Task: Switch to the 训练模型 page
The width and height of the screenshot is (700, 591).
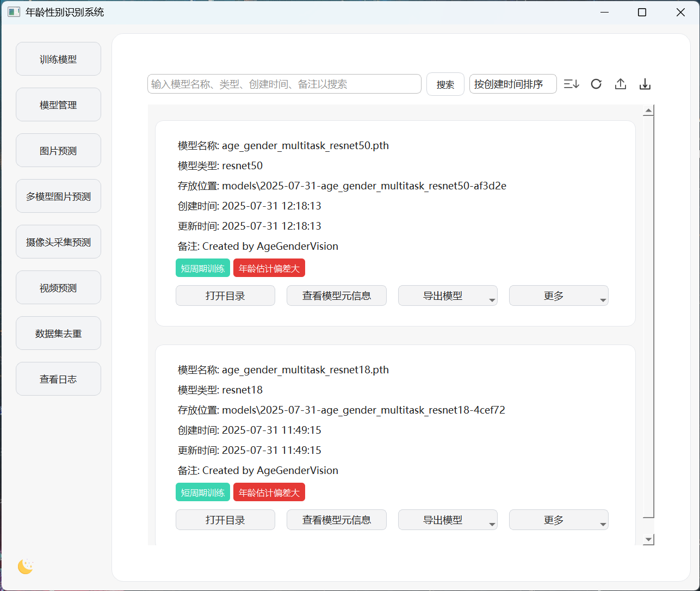Action: 58,59
